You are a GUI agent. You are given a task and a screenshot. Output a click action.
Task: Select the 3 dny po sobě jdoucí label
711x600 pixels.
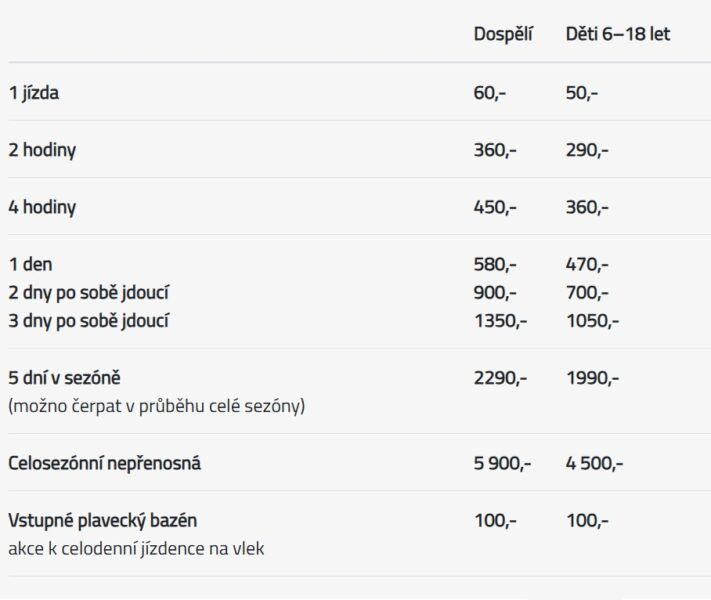pyautogui.click(x=89, y=321)
